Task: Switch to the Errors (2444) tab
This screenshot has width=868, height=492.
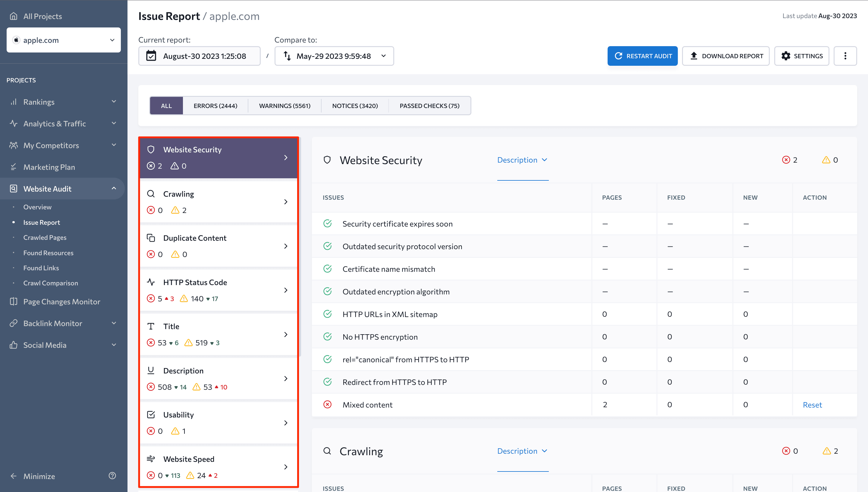Action: 215,106
